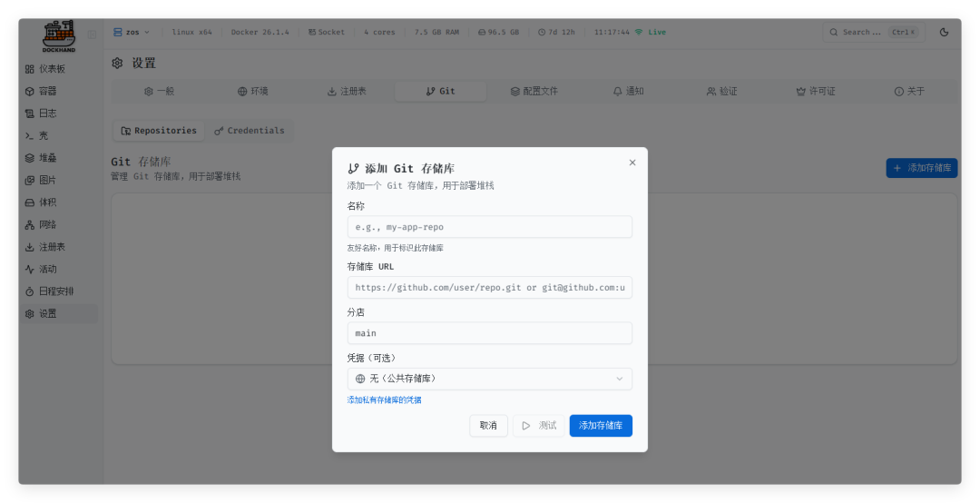The image size is (980, 503).
Task: Select the Git settings tab
Action: pyautogui.click(x=441, y=92)
